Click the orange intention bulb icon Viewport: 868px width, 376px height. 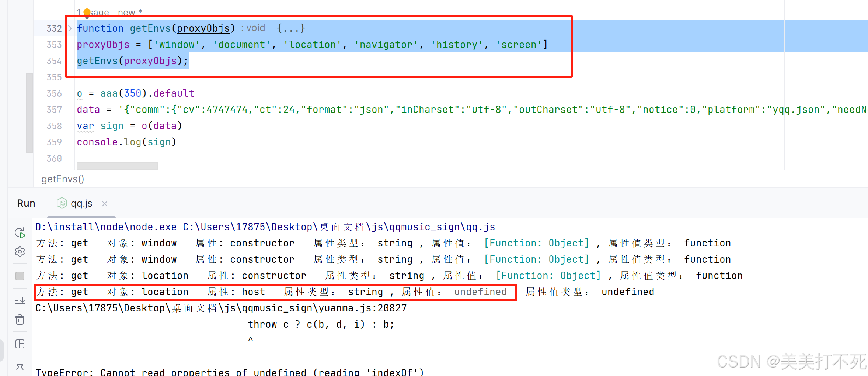pos(87,13)
